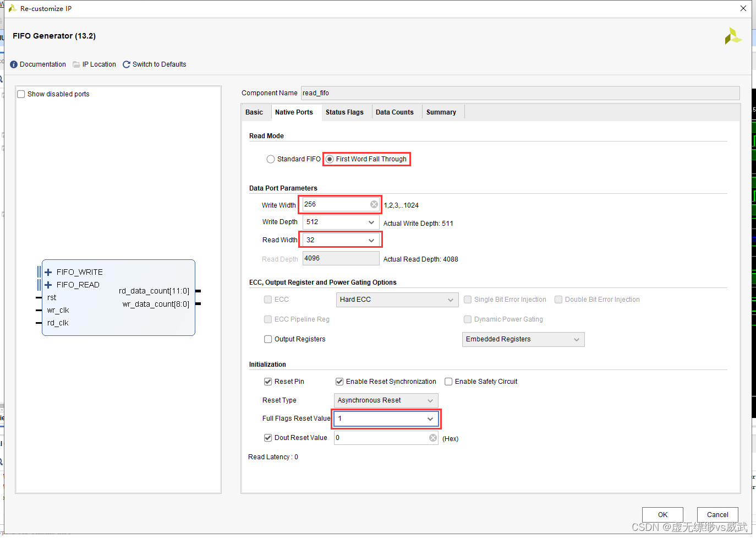756x538 pixels.
Task: Clear the Dout Reset Value icon
Action: [x=433, y=438]
